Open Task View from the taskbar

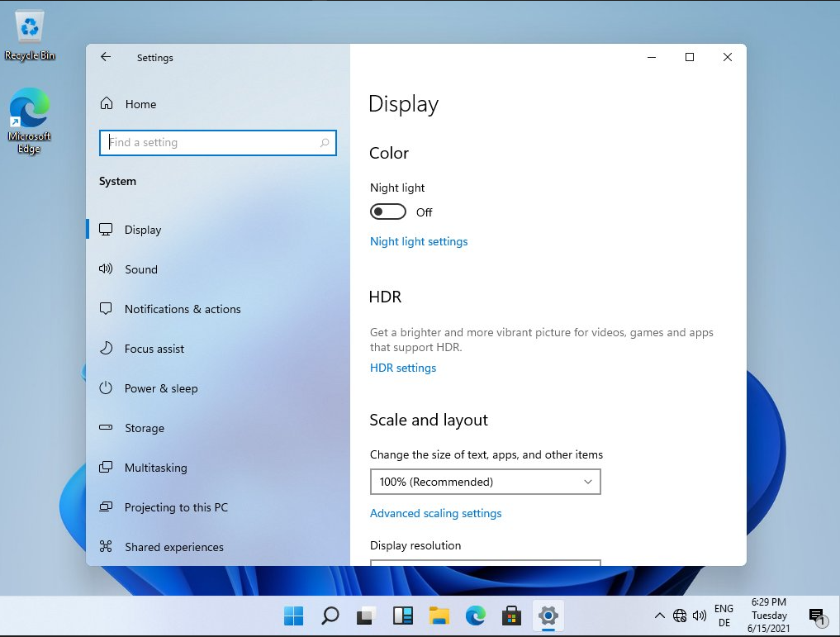point(367,616)
